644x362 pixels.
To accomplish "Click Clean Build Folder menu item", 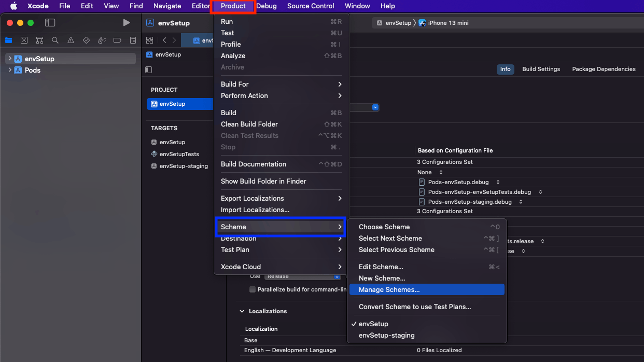I will click(x=282, y=124).
